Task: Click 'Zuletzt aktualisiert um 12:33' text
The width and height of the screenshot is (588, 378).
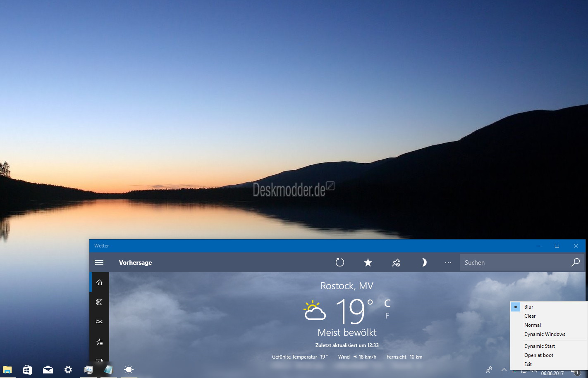Action: 347,345
